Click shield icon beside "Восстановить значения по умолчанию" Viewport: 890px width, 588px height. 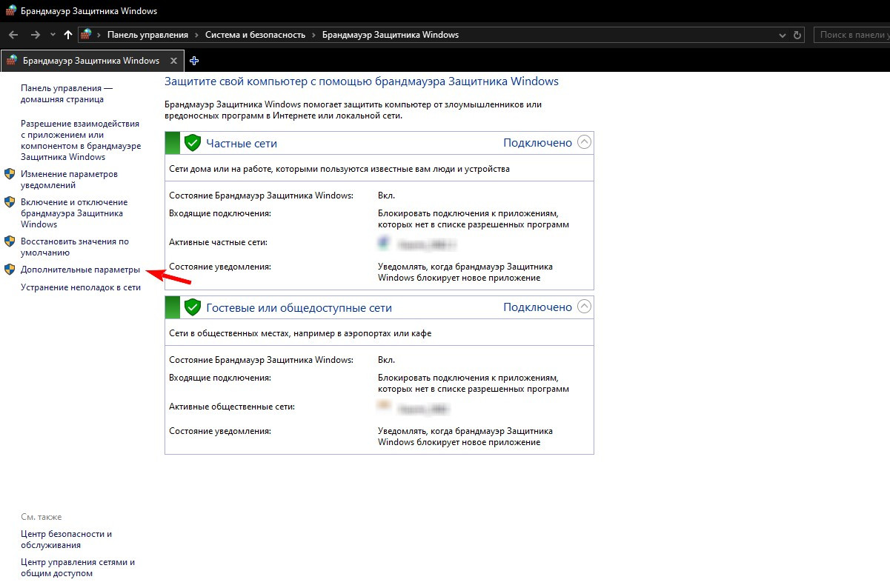click(x=10, y=241)
